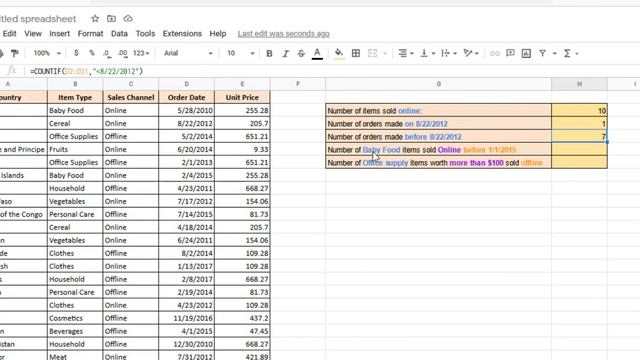Open the fill color picker

[339, 53]
